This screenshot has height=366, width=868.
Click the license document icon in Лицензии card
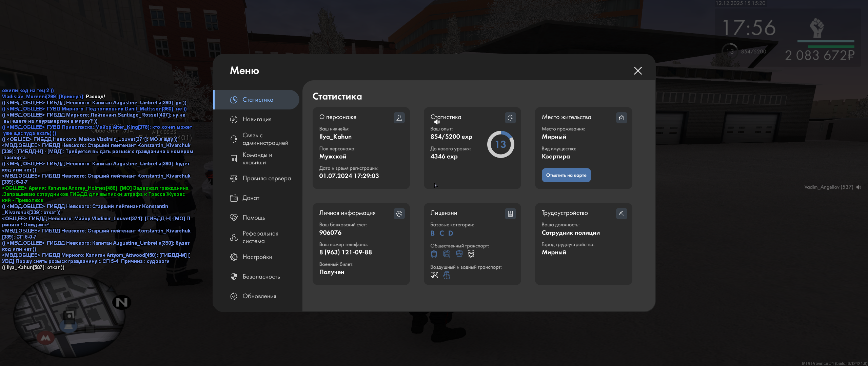coord(510,213)
